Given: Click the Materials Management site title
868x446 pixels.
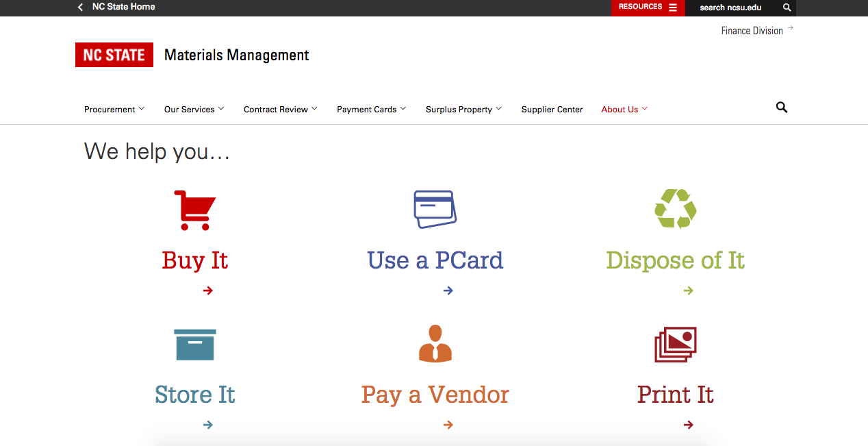Looking at the screenshot, I should pyautogui.click(x=237, y=55).
